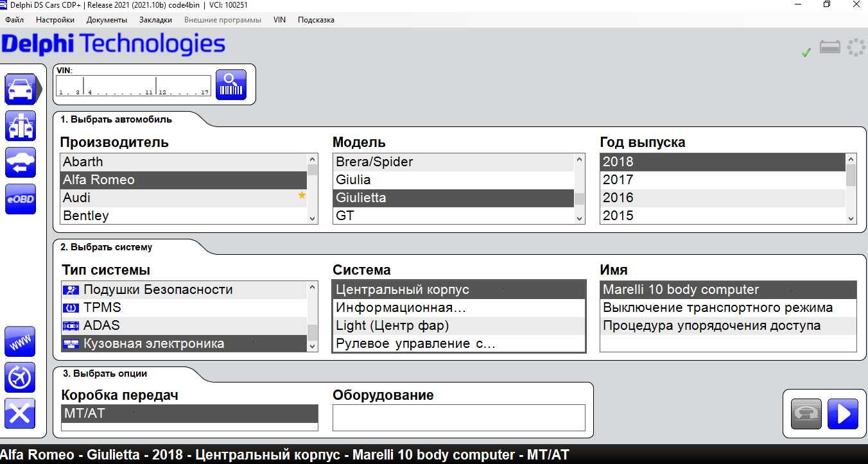This screenshot has height=464, width=868.
Task: Select the ADAS system type
Action: (x=184, y=325)
